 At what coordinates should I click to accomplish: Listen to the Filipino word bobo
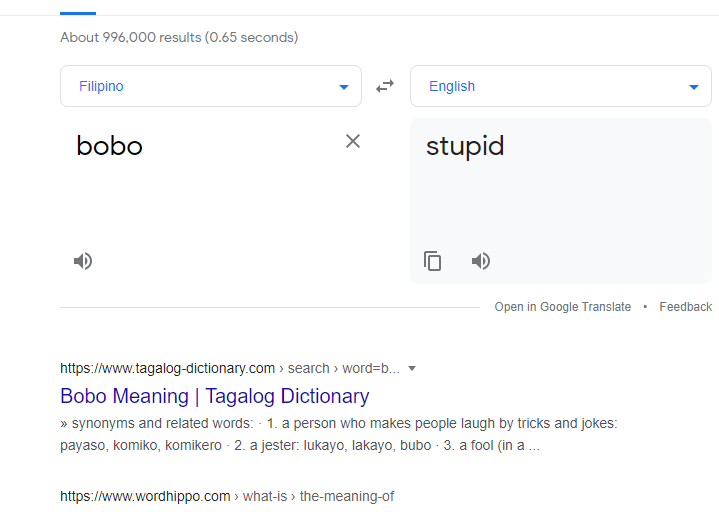pyautogui.click(x=83, y=261)
